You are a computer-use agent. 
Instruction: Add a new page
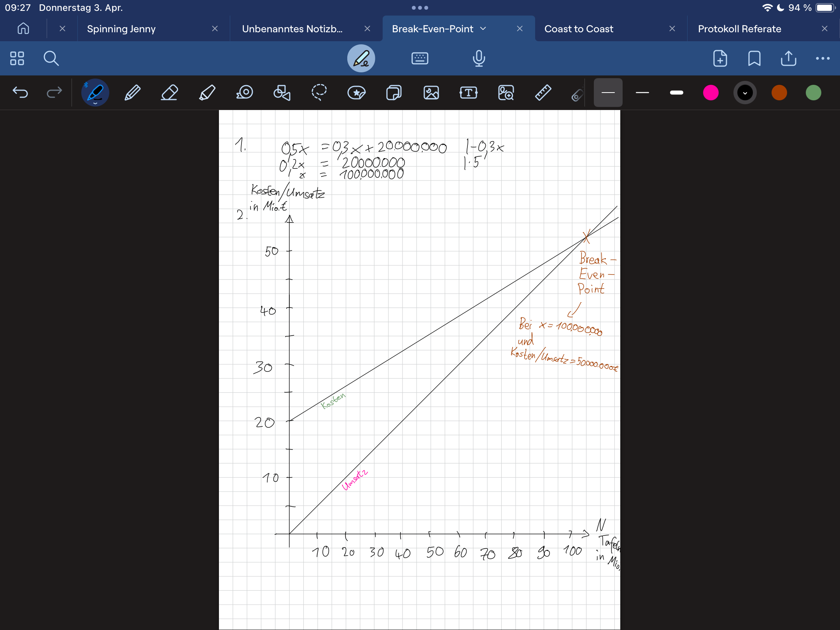click(x=720, y=58)
